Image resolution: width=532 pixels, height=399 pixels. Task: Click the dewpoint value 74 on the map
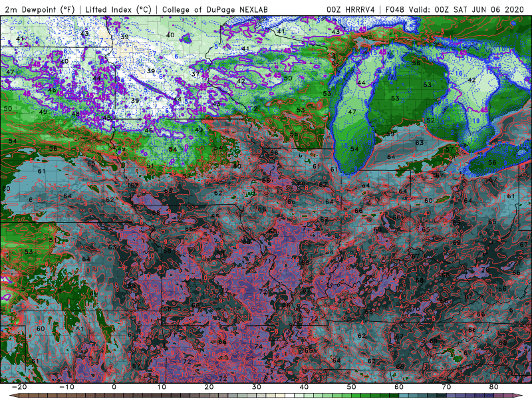point(259,346)
